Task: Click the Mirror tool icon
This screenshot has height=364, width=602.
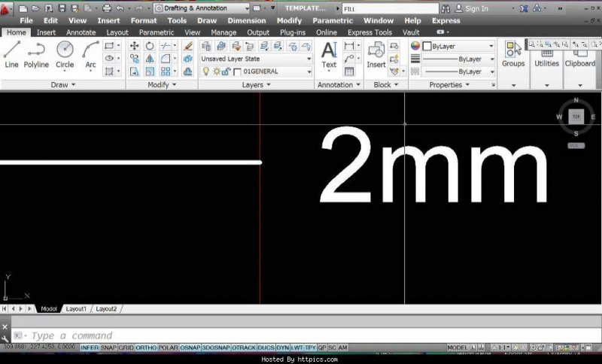Action: 149,59
